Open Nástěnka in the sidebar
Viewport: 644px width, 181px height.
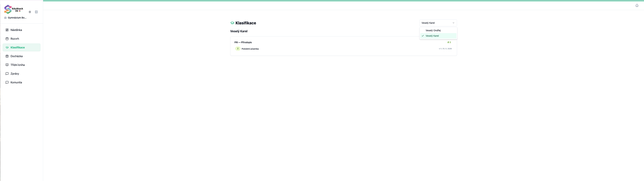[x=21, y=30]
